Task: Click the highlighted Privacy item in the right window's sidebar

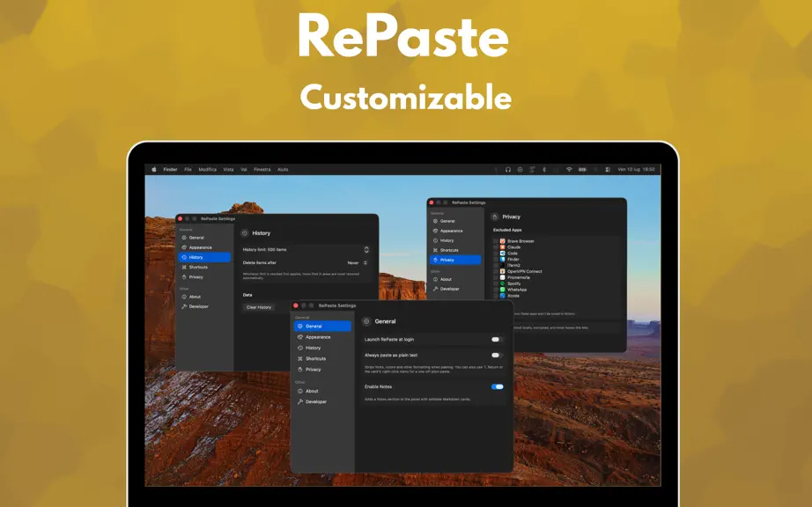Action: tap(455, 260)
